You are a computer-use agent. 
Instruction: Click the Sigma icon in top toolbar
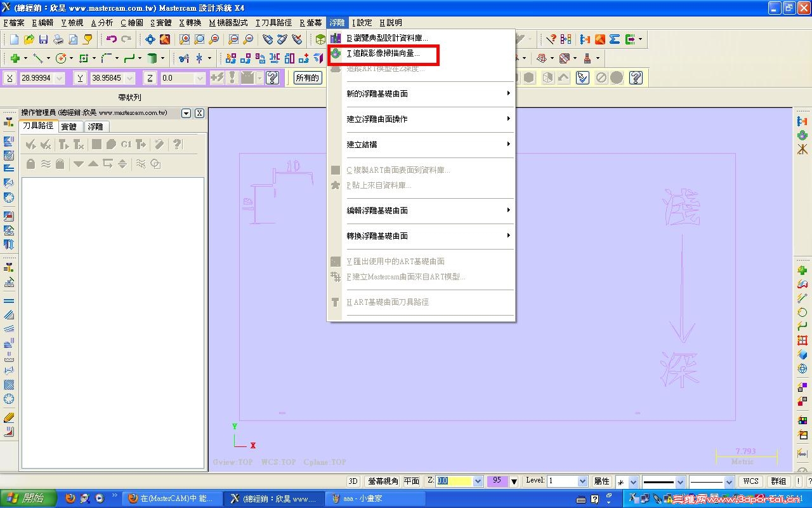pyautogui.click(x=615, y=39)
